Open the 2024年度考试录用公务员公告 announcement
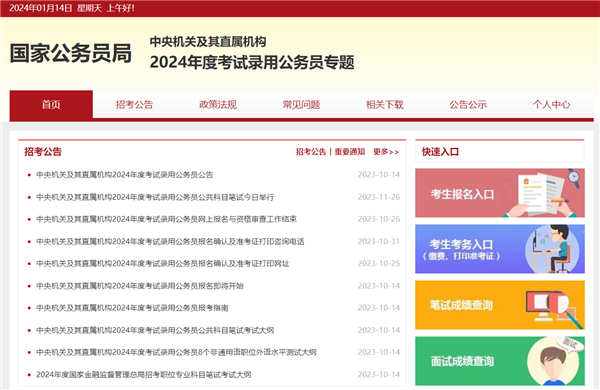 [x=124, y=175]
